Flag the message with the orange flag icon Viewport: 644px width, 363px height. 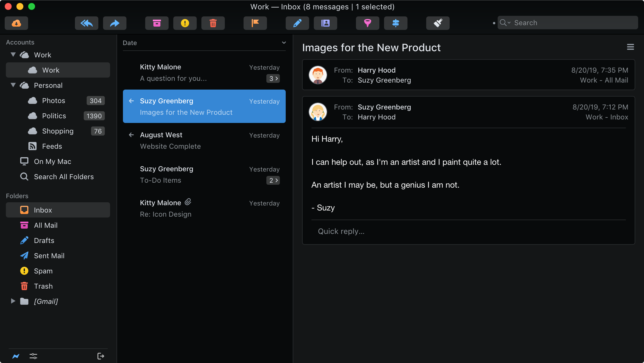coord(255,23)
